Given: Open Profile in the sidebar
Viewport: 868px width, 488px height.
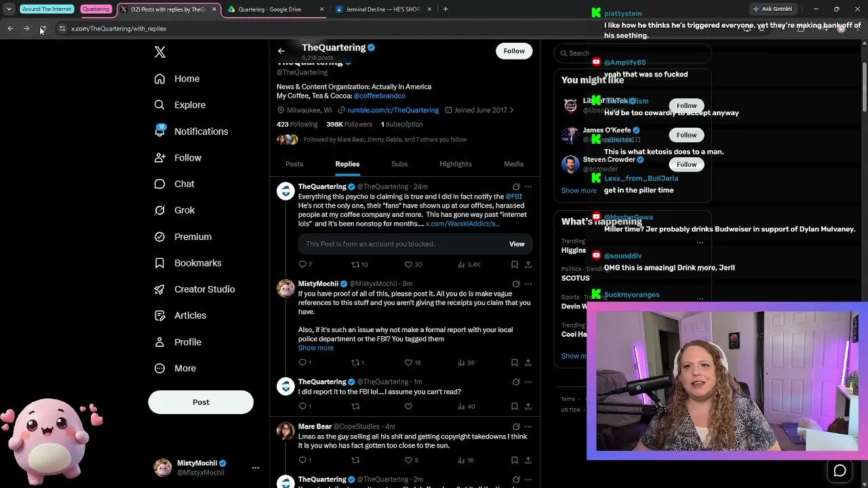Looking at the screenshot, I should pos(178,342).
